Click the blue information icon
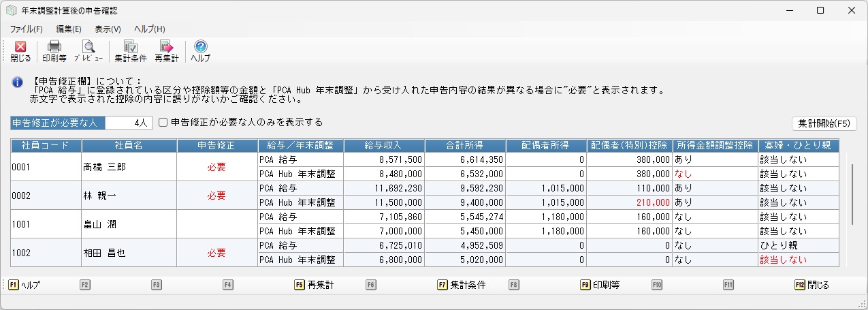 (x=18, y=82)
